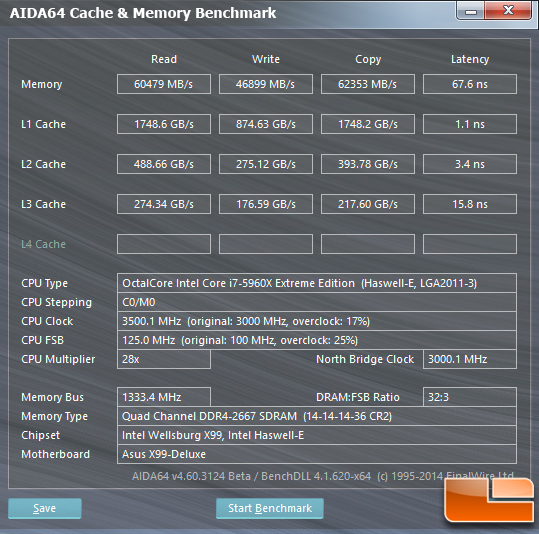Click the empty L4 Cache Read field

pos(164,244)
